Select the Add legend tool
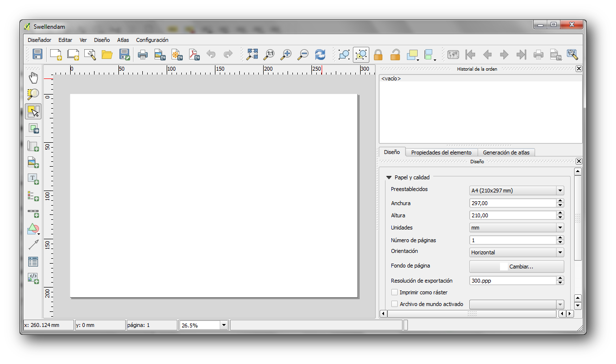Viewport: 616px width, 364px height. (x=33, y=195)
